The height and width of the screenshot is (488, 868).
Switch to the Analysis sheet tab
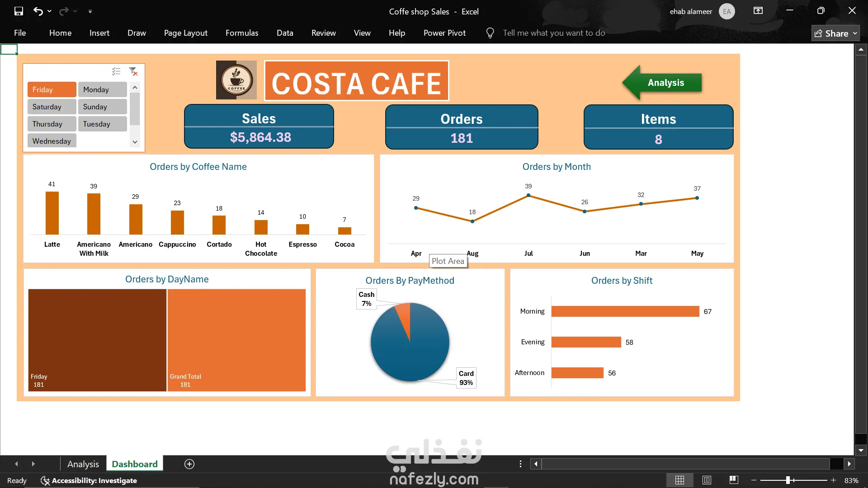pos(83,464)
